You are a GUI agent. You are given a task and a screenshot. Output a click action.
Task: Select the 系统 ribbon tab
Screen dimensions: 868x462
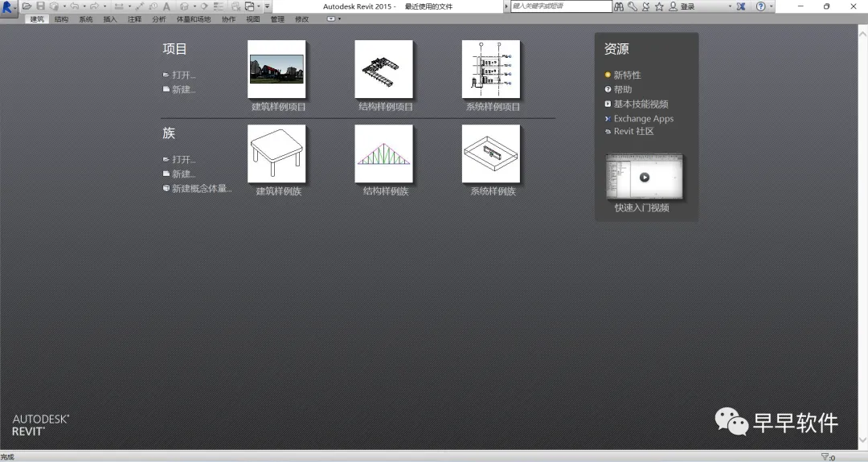(86, 18)
